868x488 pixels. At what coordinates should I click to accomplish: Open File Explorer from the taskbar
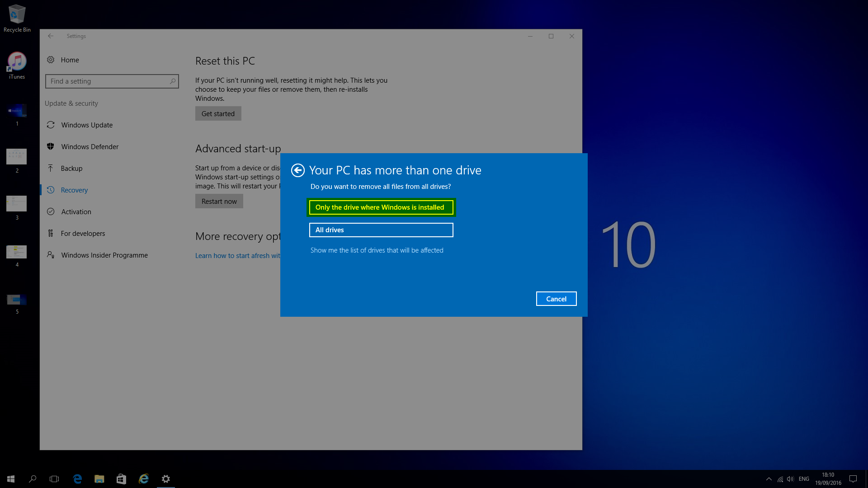coord(99,479)
